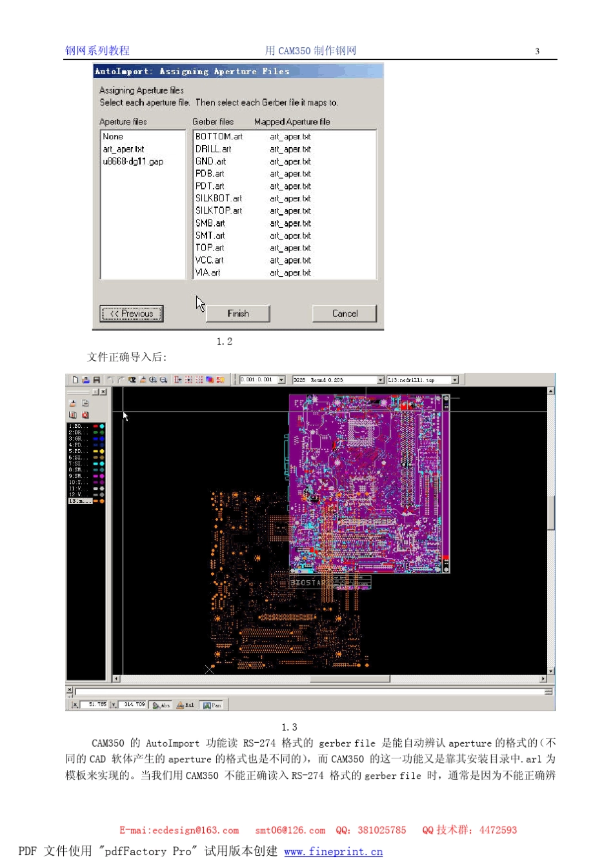Viewport: 613px width, 868px height.
Task: Click the Open file icon in CAM350 toolbar
Action: (86, 380)
